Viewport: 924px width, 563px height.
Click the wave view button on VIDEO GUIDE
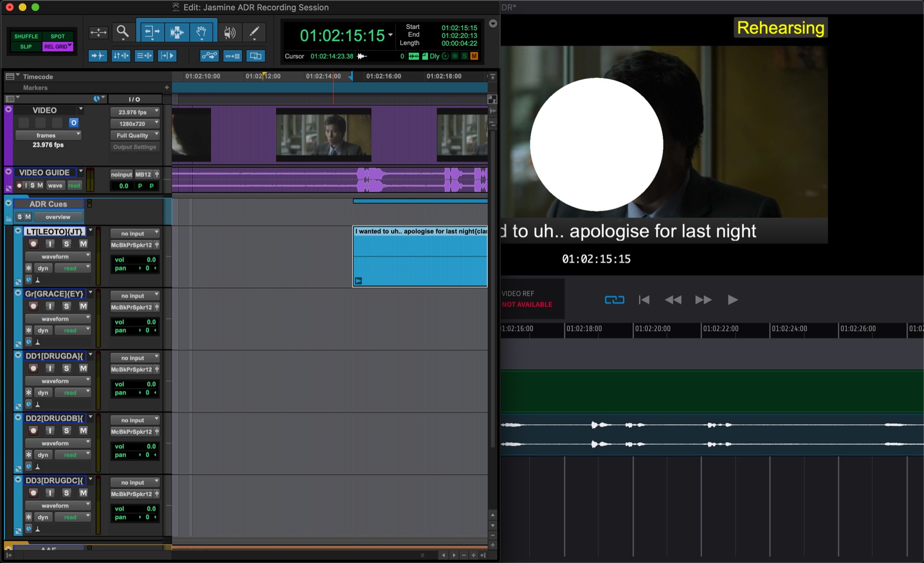(55, 185)
